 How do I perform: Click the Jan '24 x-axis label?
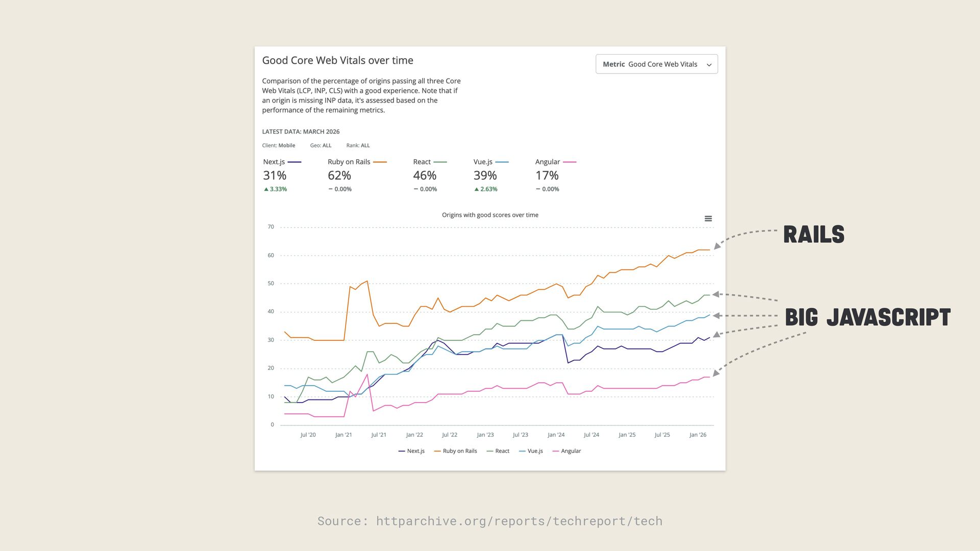click(556, 435)
